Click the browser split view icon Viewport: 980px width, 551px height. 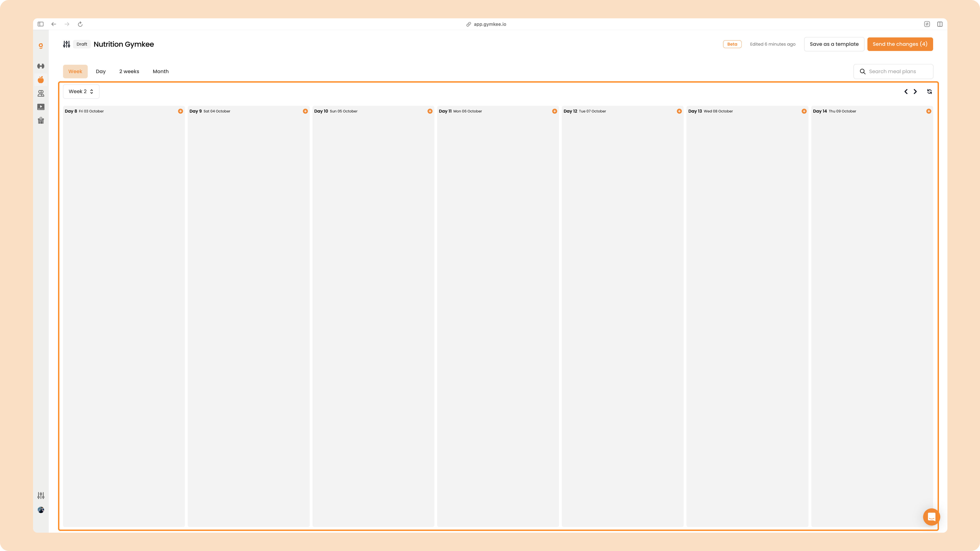pos(940,24)
